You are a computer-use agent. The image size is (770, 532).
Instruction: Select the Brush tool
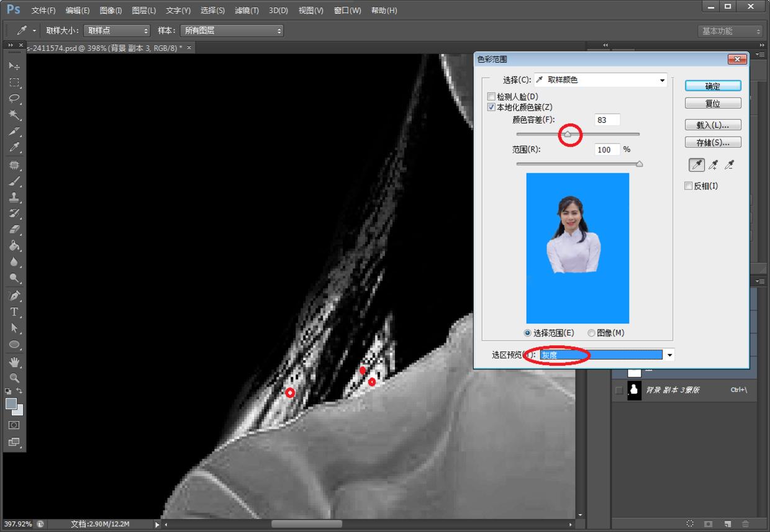click(14, 181)
